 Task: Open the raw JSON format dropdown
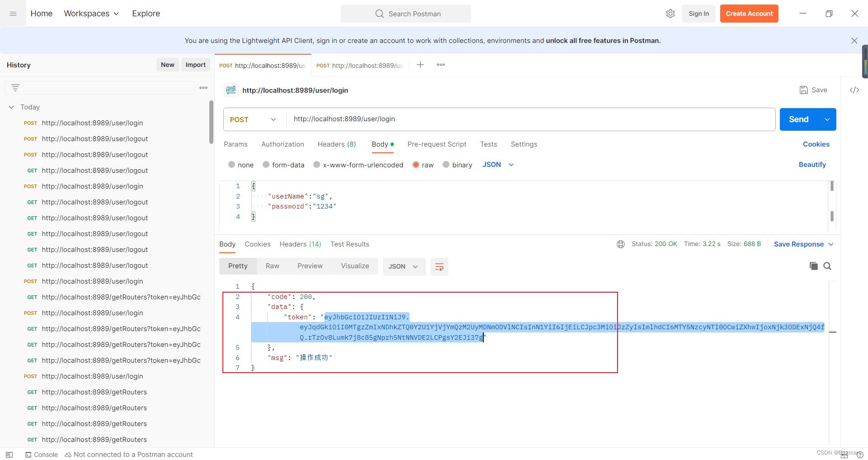(498, 165)
